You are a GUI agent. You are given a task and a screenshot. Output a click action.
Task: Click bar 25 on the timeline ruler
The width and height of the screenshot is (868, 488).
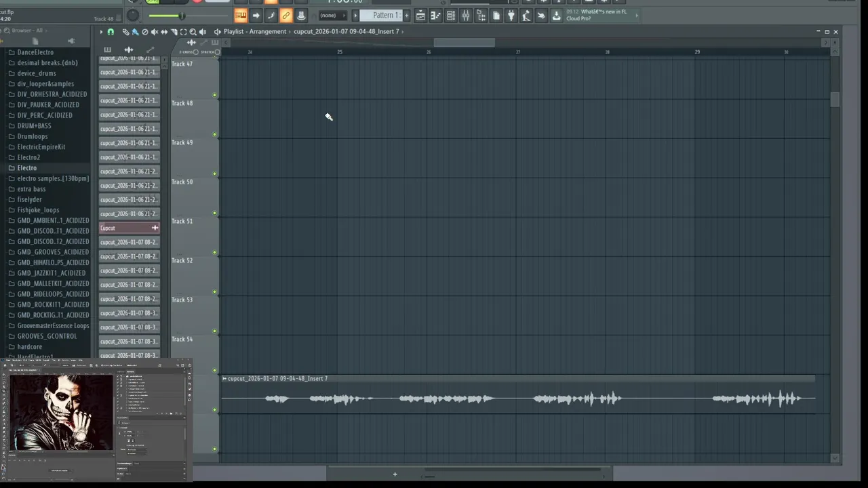click(x=340, y=52)
